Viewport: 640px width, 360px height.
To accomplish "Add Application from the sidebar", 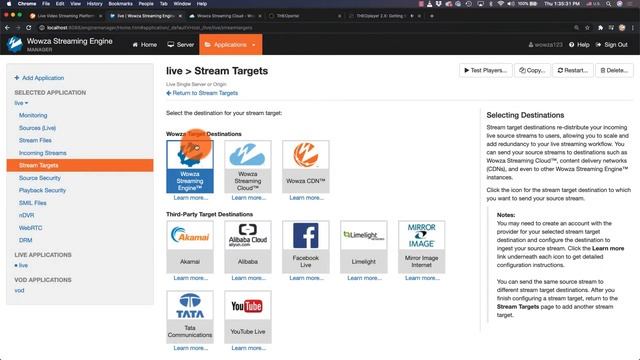I will click(x=39, y=78).
